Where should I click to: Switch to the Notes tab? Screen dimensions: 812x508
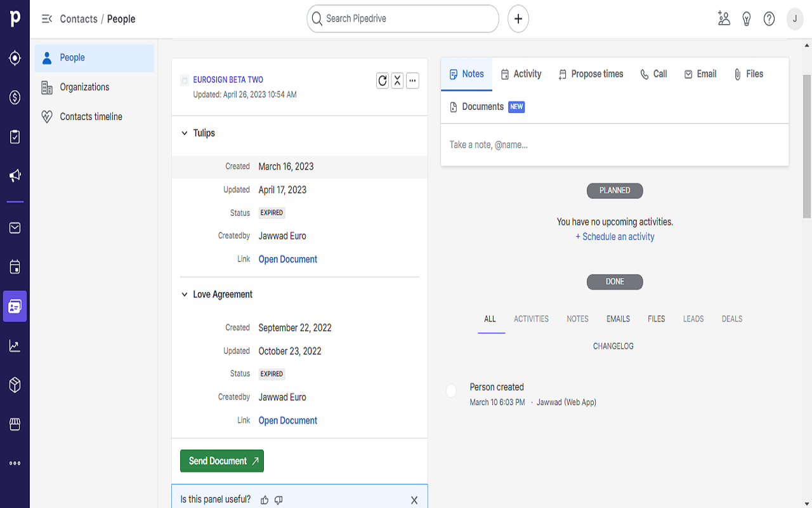click(x=466, y=74)
